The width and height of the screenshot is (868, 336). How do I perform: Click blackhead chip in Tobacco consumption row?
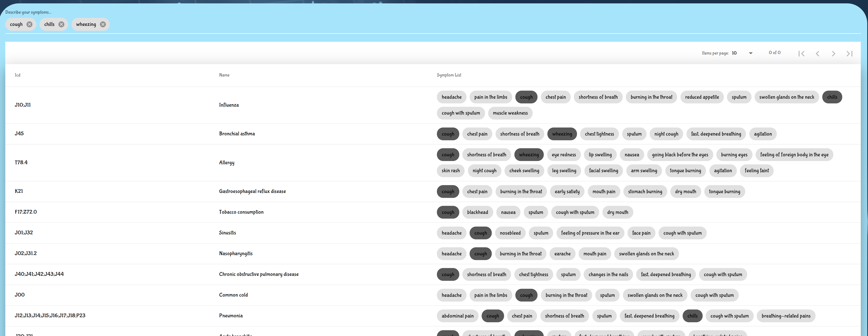click(478, 212)
